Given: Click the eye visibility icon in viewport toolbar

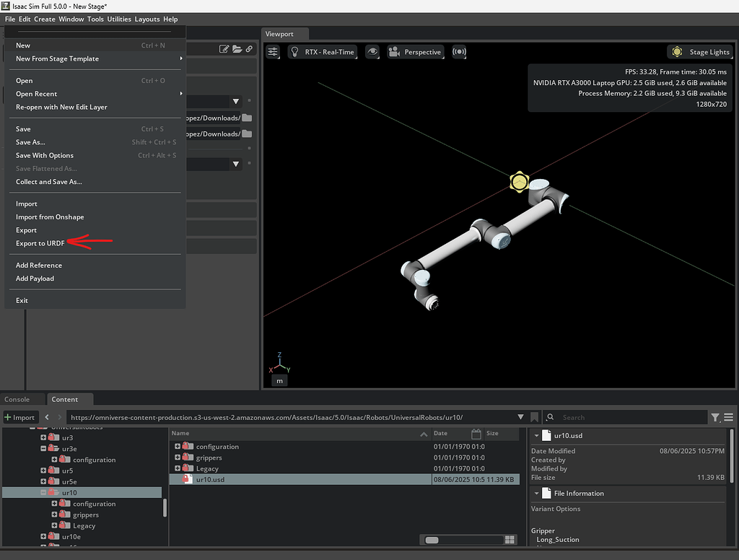Looking at the screenshot, I should coord(372,51).
